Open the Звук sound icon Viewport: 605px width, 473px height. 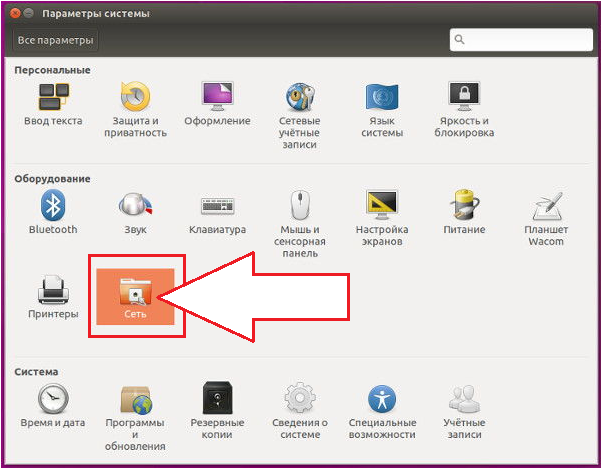135,205
